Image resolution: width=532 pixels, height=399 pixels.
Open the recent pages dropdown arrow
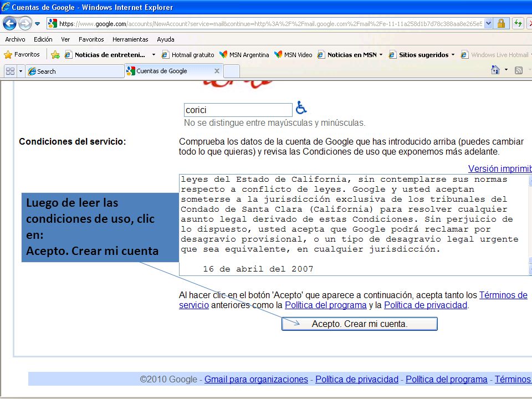point(37,24)
